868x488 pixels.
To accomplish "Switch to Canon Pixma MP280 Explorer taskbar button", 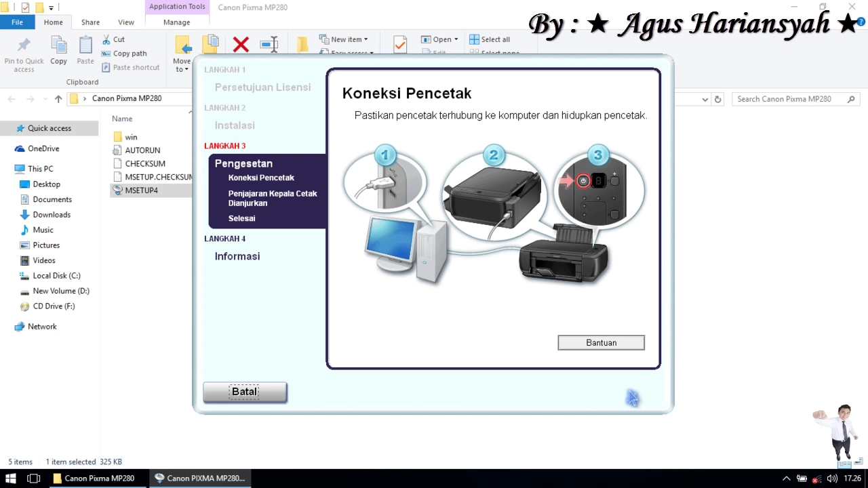I will 97,478.
